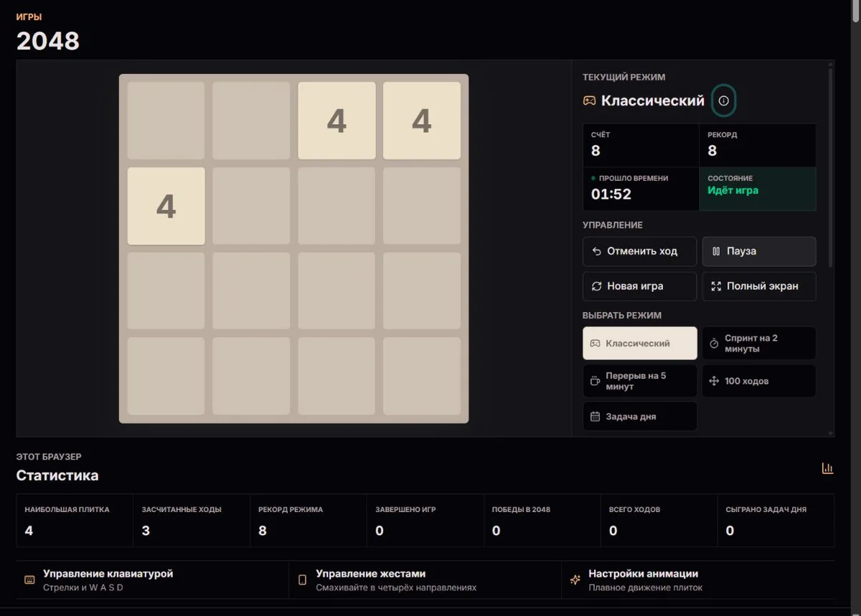Click the gamepad icon in the selected Классический mode
Viewport: 861px width, 616px height.
tap(595, 343)
